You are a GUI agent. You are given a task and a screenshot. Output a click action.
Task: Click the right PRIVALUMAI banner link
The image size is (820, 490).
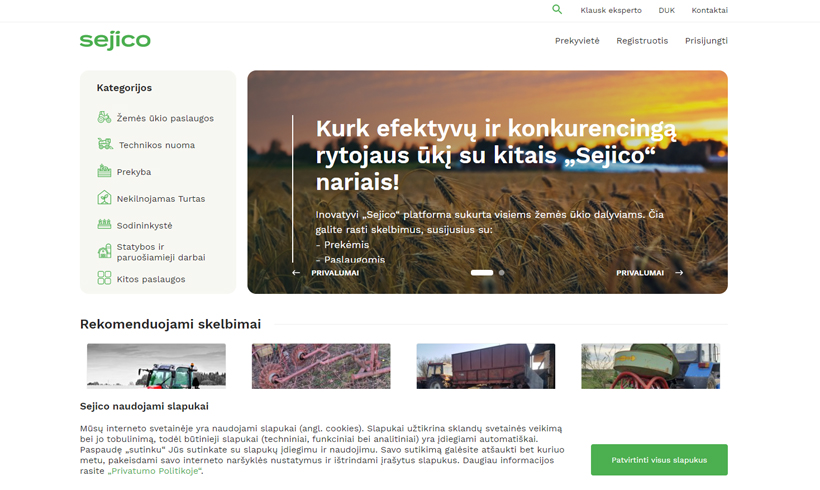tap(640, 272)
